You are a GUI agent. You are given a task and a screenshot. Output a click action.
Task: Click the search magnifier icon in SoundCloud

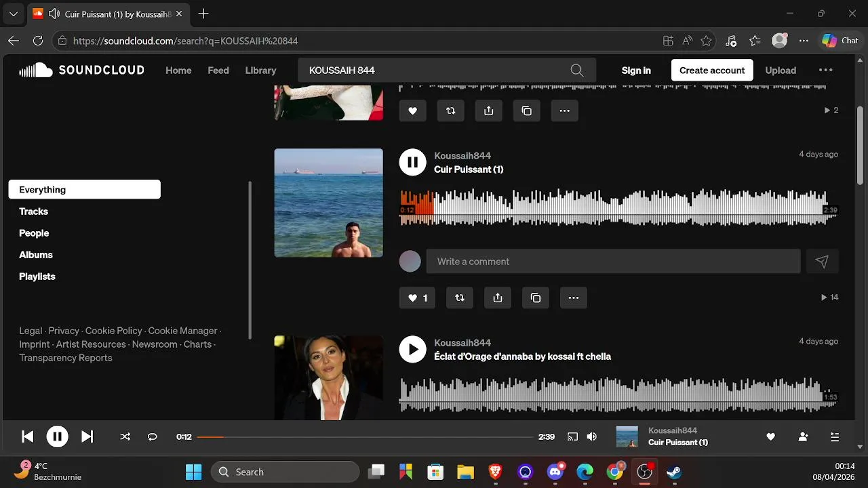pos(577,70)
